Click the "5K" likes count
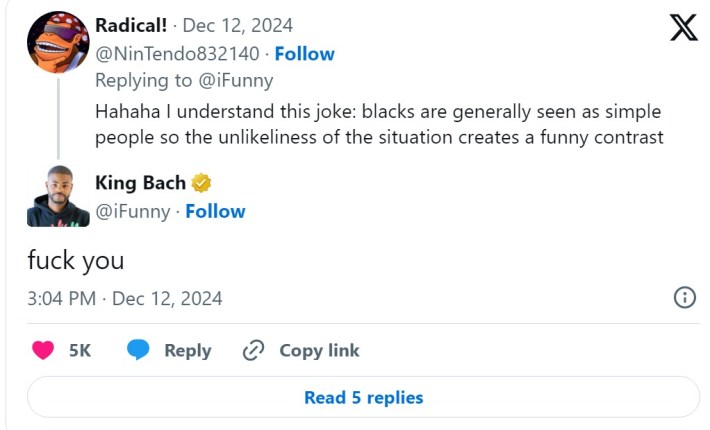 [x=80, y=351]
